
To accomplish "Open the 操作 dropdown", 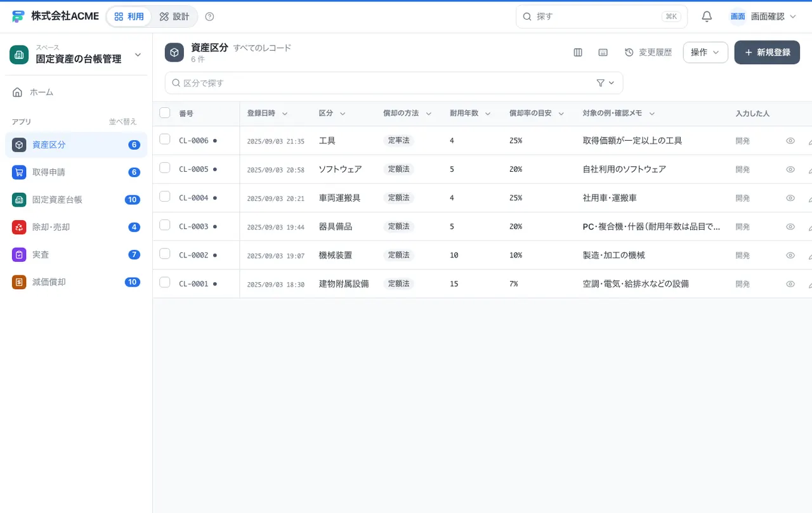I will coord(705,53).
